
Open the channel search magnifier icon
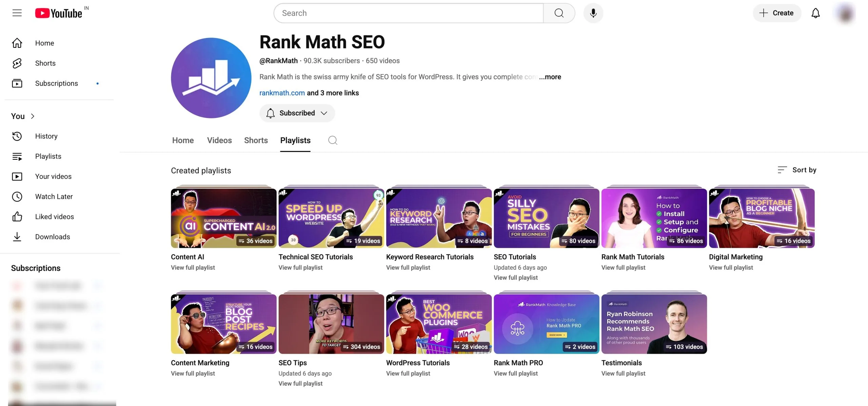point(333,140)
